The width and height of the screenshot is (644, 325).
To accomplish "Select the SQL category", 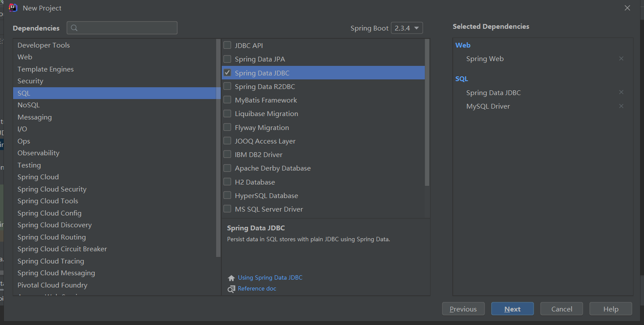I will (114, 93).
